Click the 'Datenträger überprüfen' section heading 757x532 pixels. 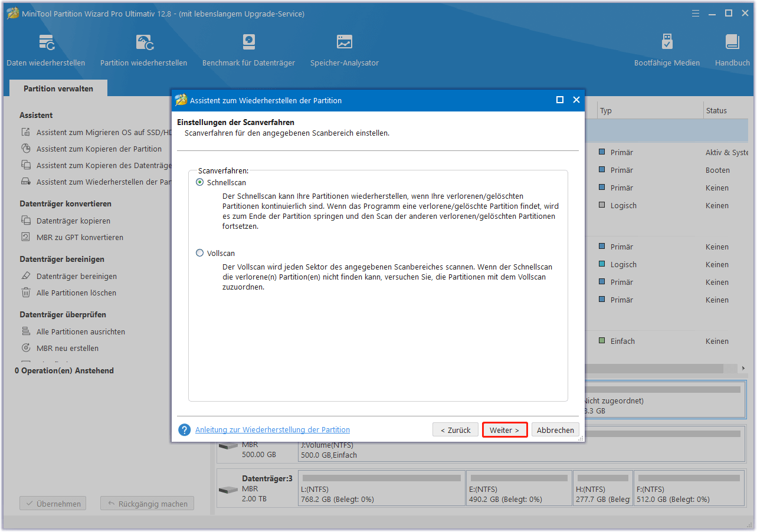click(63, 314)
